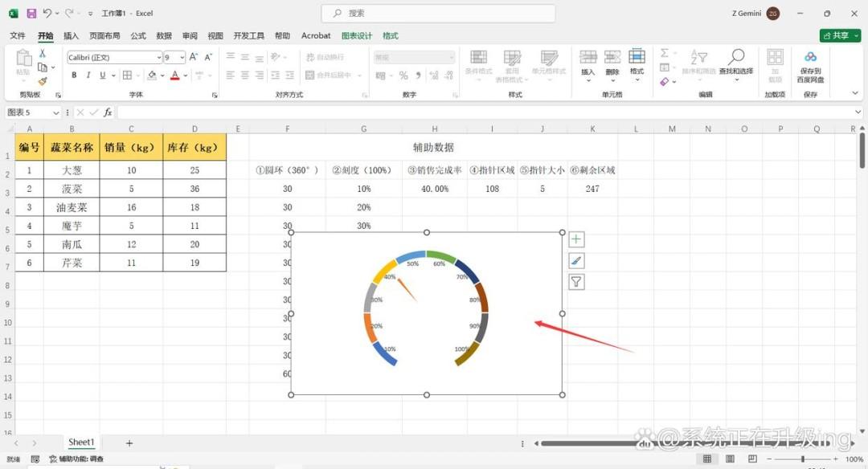
Task: Click the zoom slider in status bar
Action: [x=803, y=459]
